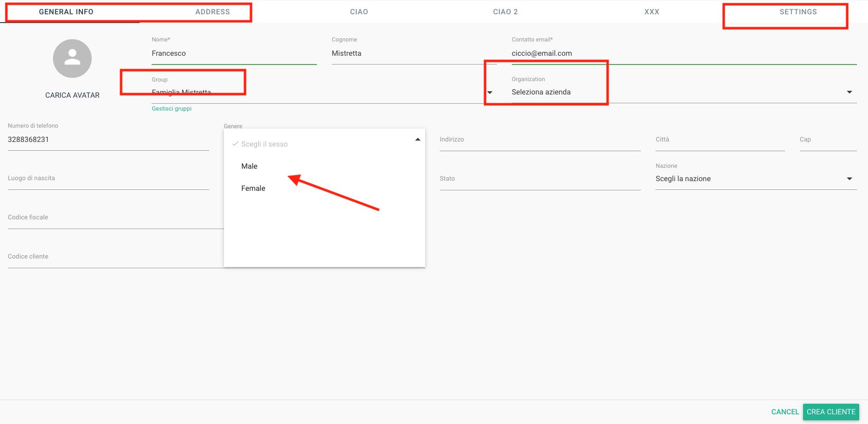Select the XXX tab
The height and width of the screenshot is (424, 868).
pos(651,12)
